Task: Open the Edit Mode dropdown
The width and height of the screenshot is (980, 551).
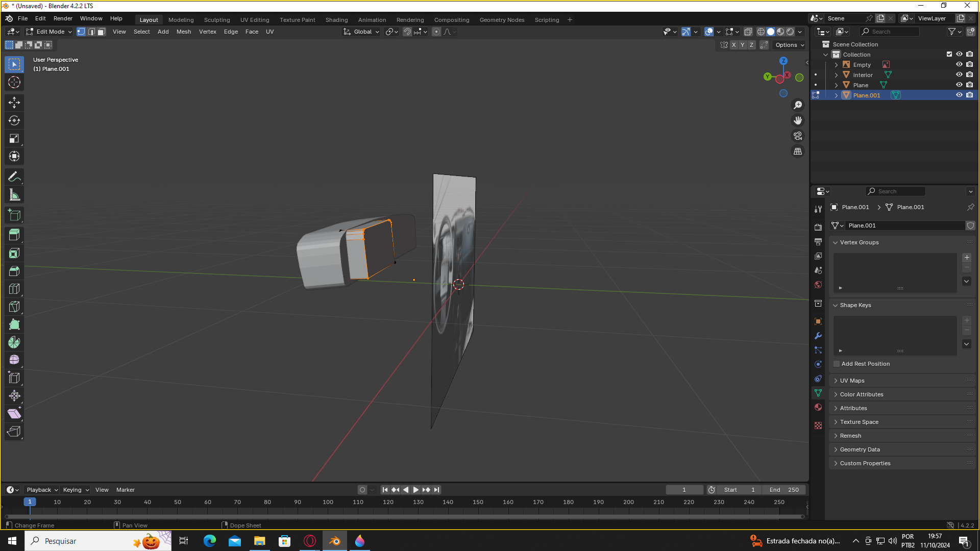Action: 50,32
